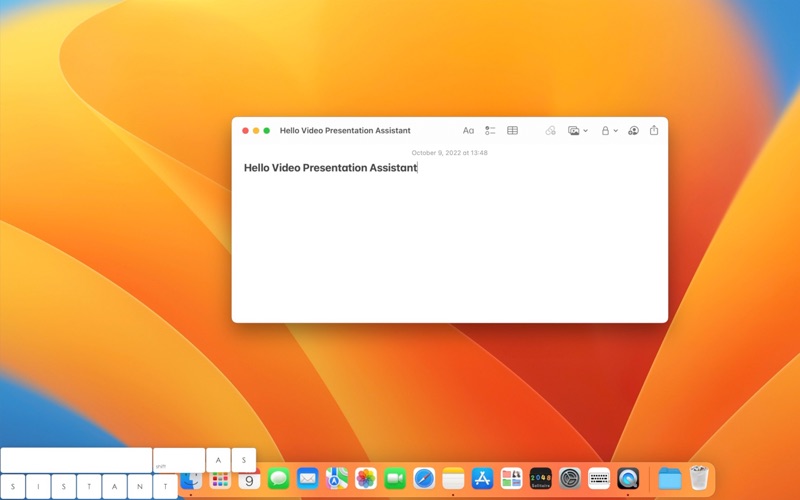Click the note date October 9, 2022
The image size is (800, 500).
pos(449,153)
